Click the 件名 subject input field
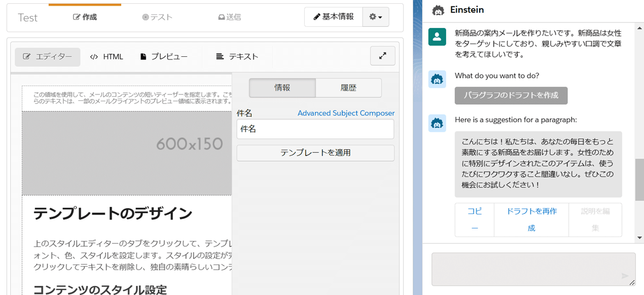The width and height of the screenshot is (644, 295). (315, 129)
